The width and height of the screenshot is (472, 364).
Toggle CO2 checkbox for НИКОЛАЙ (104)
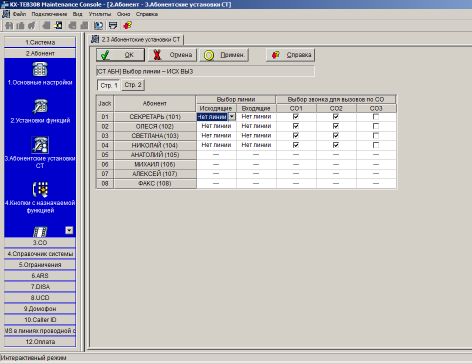[336, 145]
